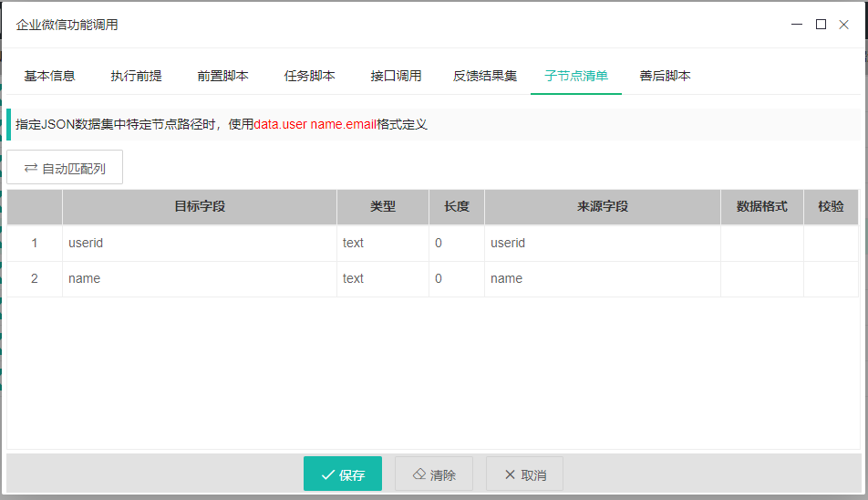Switch to the 善后脚本 tab
This screenshot has width=868, height=500.
665,76
